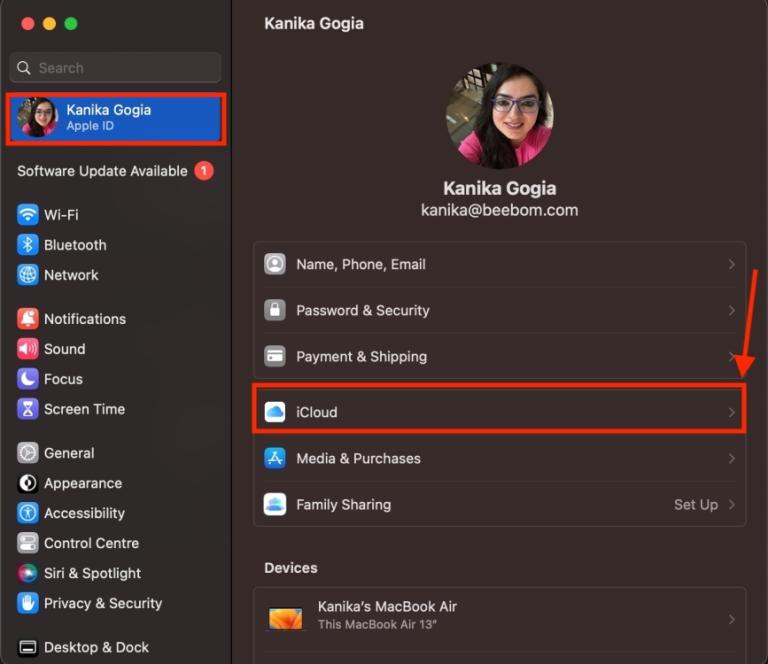The height and width of the screenshot is (664, 768).
Task: Select Kanika Gogia Apple ID entry
Action: point(116,118)
